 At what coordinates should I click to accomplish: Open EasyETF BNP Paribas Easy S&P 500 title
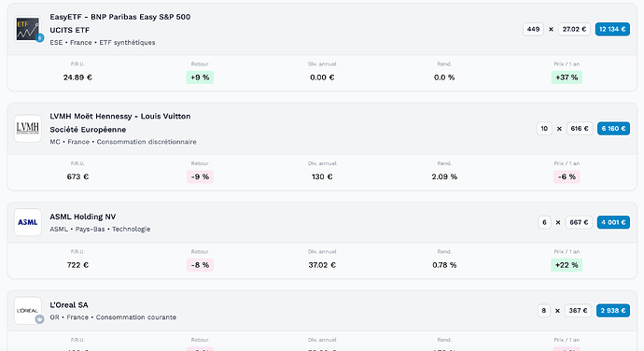pyautogui.click(x=119, y=23)
